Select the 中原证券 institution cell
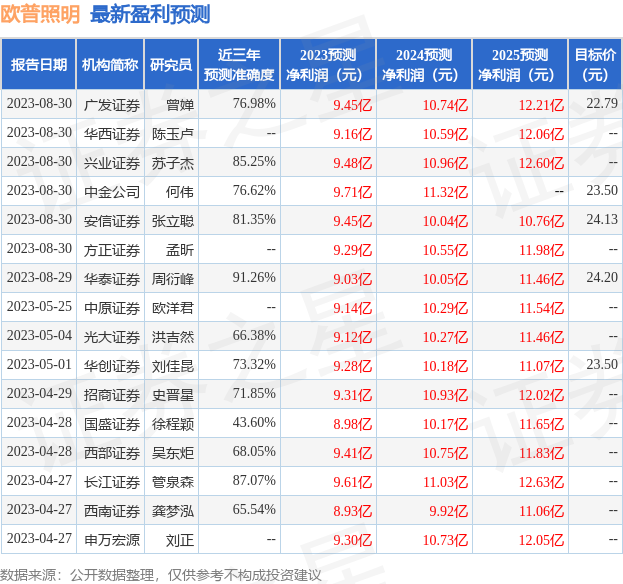623x584 pixels. pyautogui.click(x=112, y=308)
